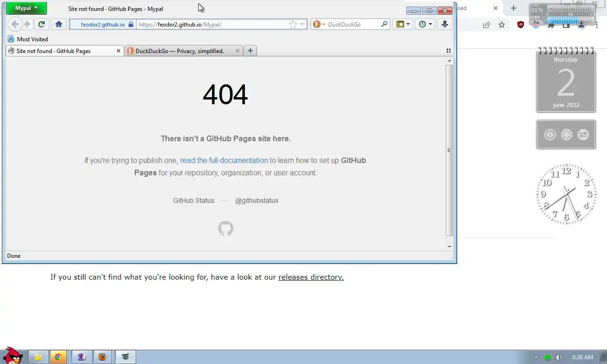The image size is (607, 364).
Task: Reload the page in Mypal
Action: coord(41,24)
